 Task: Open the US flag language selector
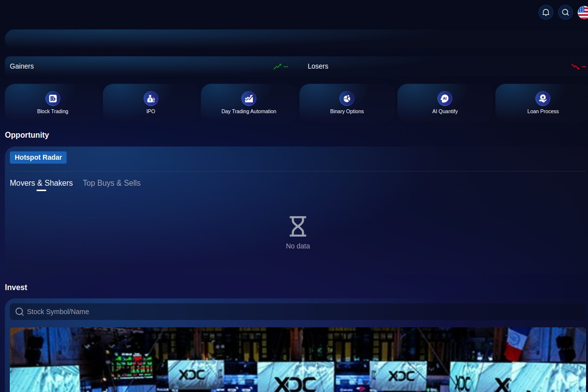click(583, 12)
